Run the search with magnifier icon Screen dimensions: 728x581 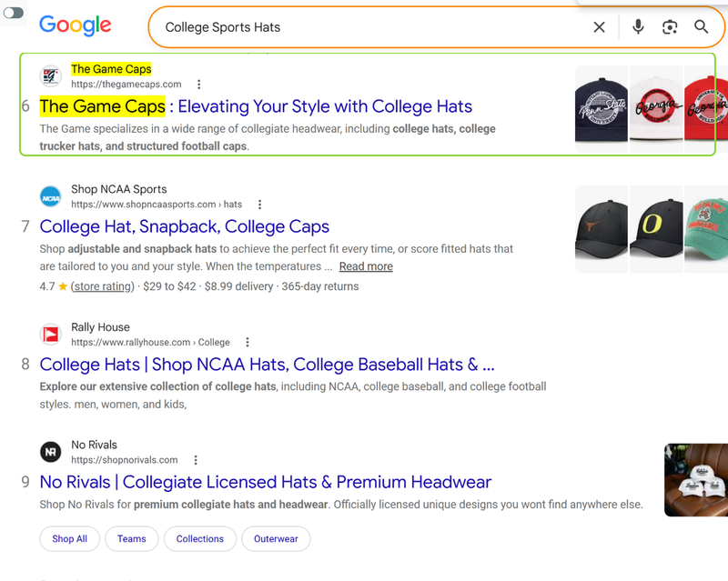701,27
